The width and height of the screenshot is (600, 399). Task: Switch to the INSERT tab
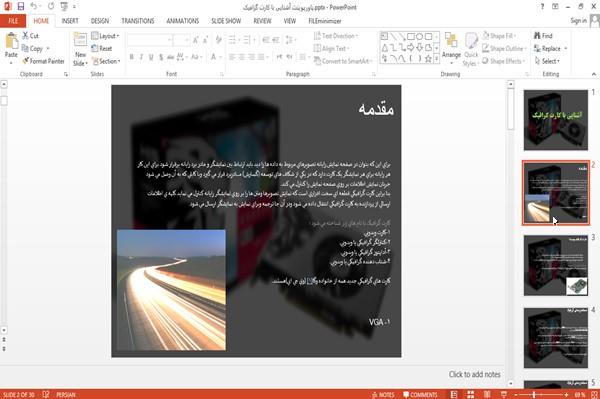(70, 21)
